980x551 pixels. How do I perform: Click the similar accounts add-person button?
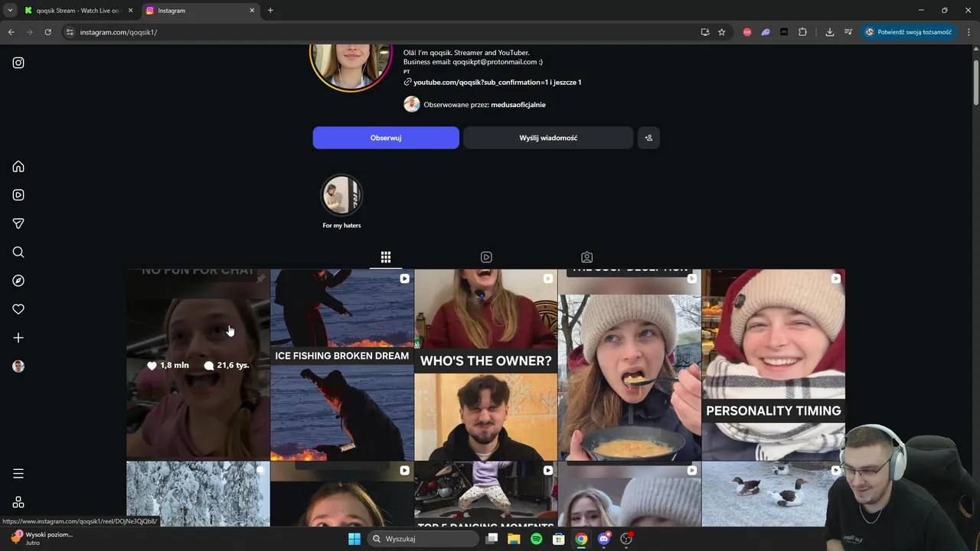[648, 138]
